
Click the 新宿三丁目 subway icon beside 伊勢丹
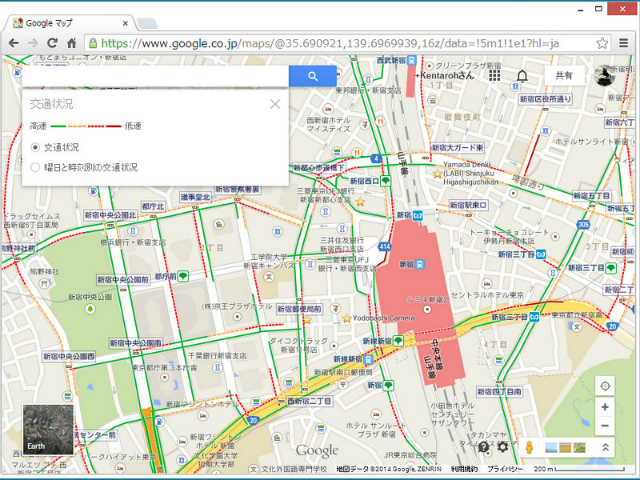coord(540,254)
